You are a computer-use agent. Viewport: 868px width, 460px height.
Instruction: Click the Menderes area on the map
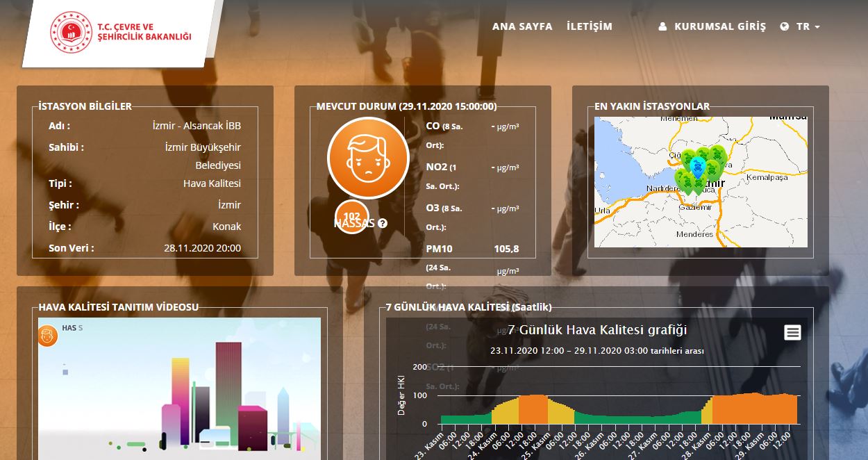pos(694,234)
